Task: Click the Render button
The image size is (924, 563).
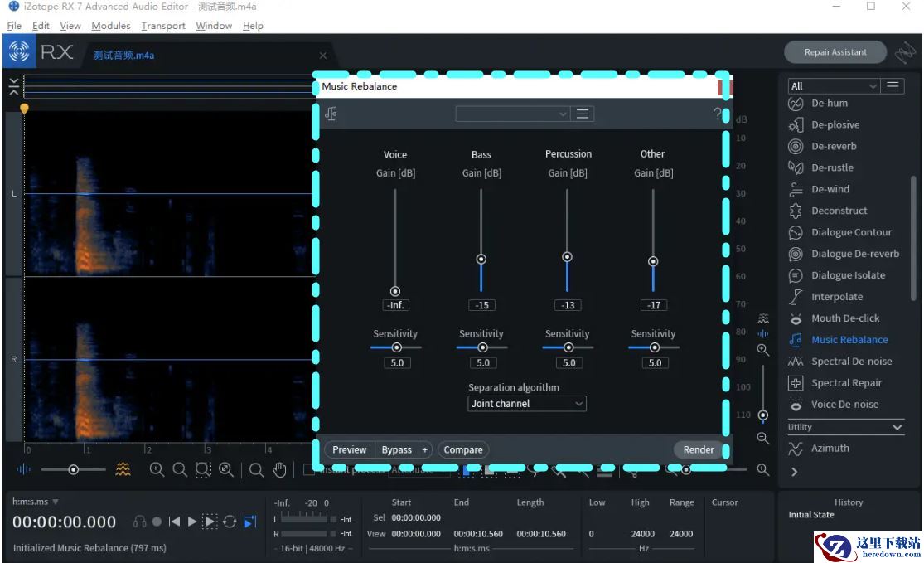Action: click(699, 449)
